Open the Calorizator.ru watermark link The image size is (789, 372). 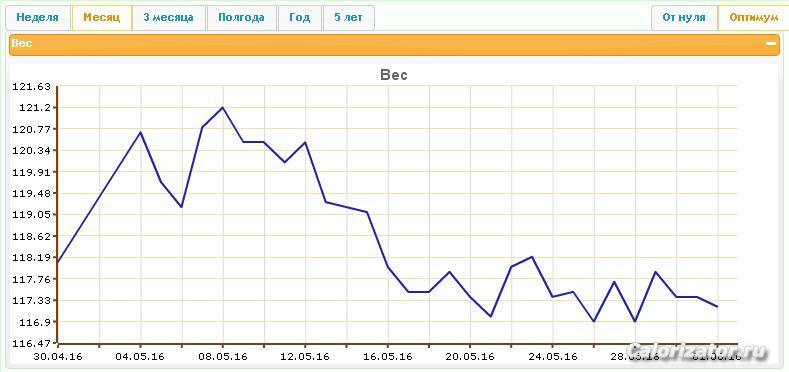coord(698,351)
